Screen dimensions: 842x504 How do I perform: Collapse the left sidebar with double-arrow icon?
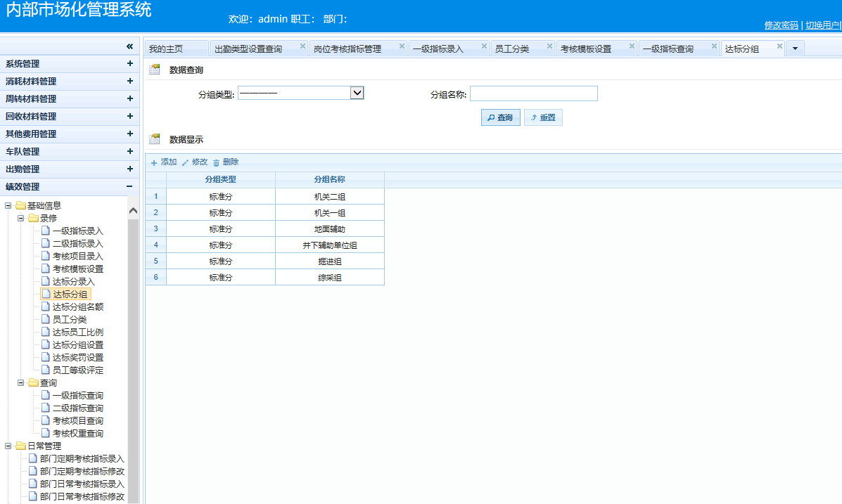point(129,46)
